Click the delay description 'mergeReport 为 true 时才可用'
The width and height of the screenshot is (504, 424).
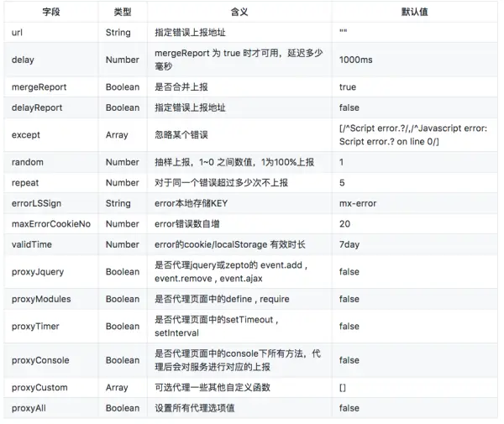pyautogui.click(x=239, y=60)
